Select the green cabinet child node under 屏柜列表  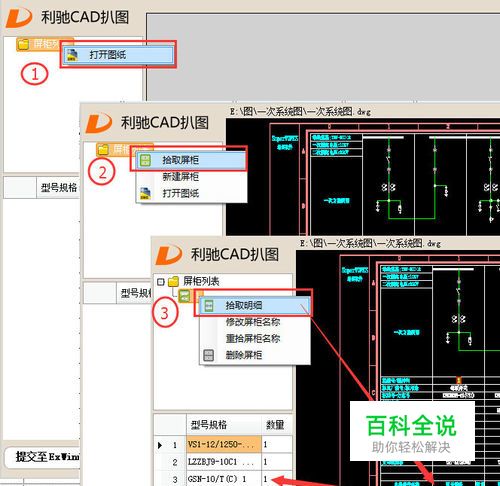185,296
